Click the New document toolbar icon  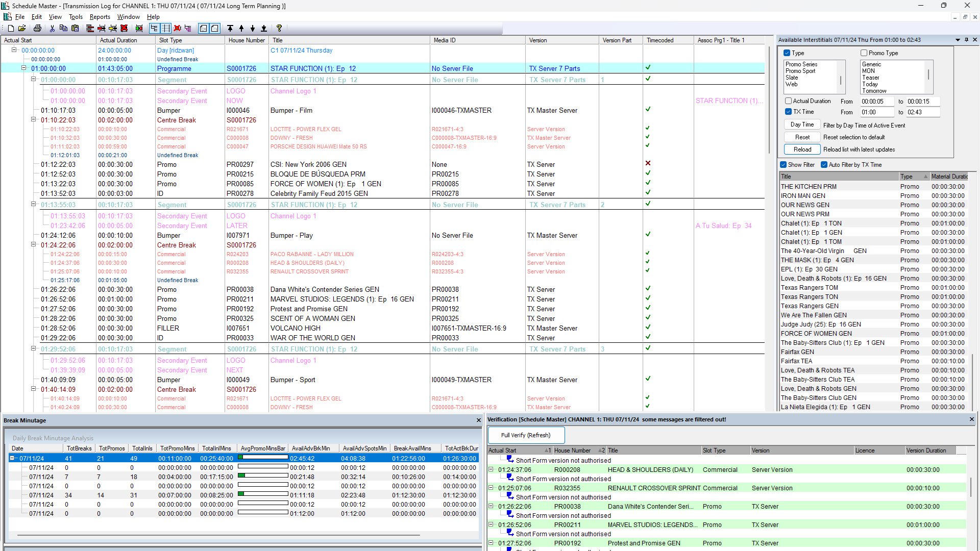pyautogui.click(x=11, y=29)
